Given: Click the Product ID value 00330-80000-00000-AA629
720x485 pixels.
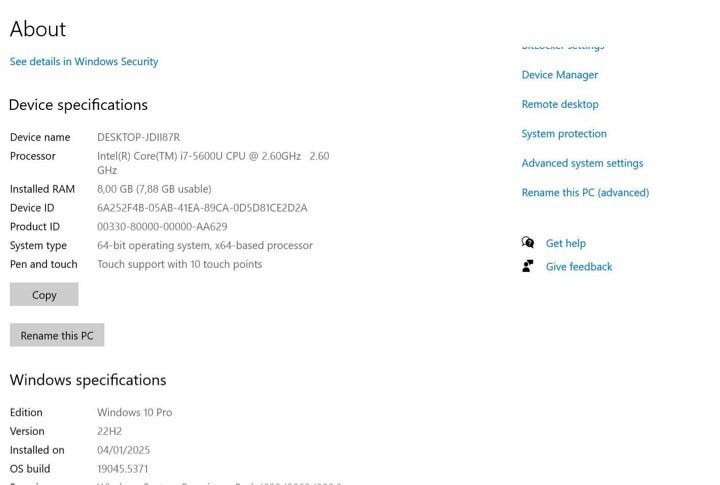Looking at the screenshot, I should [162, 227].
